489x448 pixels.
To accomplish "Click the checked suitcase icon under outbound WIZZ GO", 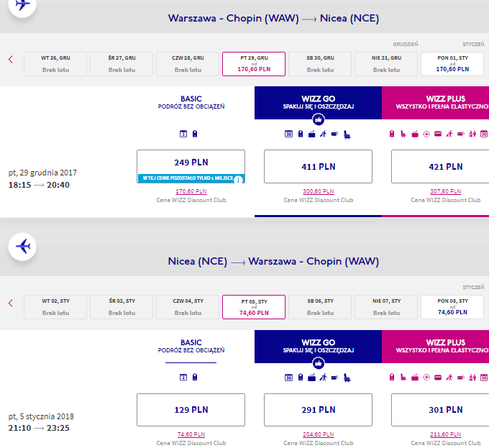I will (x=312, y=134).
